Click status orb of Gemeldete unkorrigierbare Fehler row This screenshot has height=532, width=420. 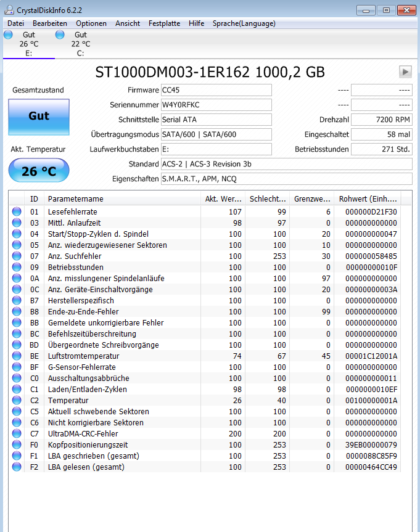pos(17,322)
